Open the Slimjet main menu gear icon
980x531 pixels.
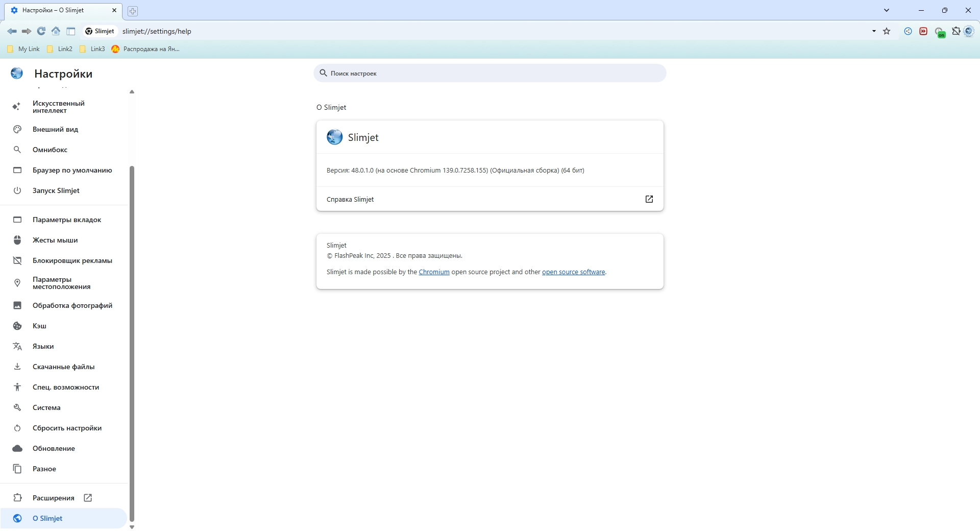[x=969, y=31]
